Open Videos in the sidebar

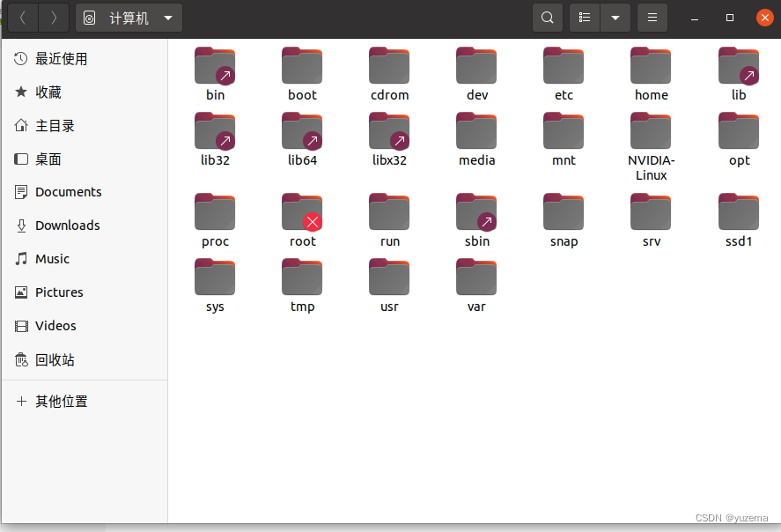(x=85, y=325)
